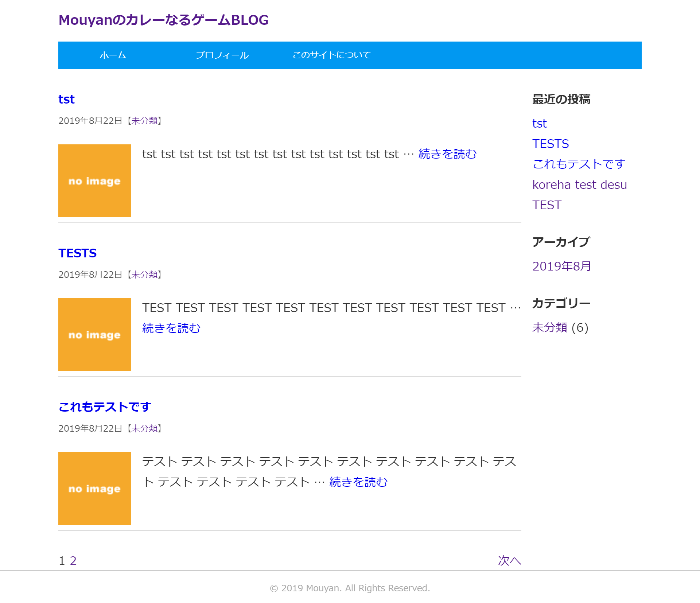The image size is (700, 603).
Task: Open the post titled TESTS
Action: tap(77, 253)
